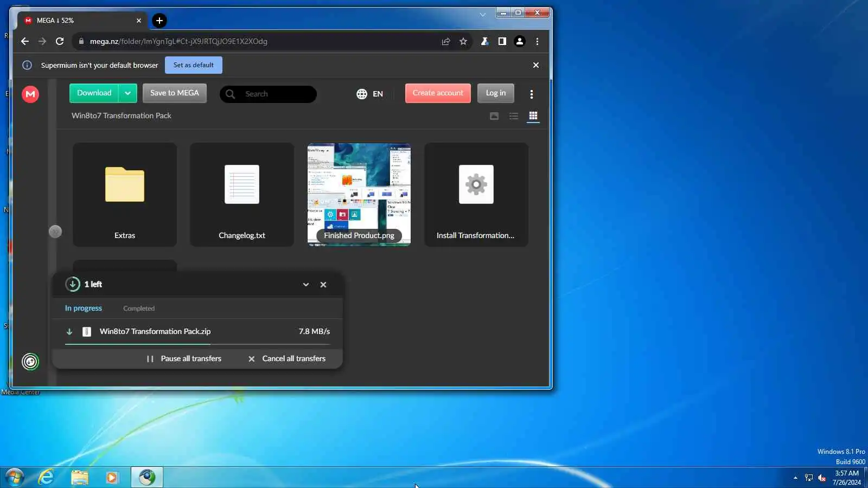Click Create account button
Image resolution: width=868 pixels, height=488 pixels.
pos(438,93)
